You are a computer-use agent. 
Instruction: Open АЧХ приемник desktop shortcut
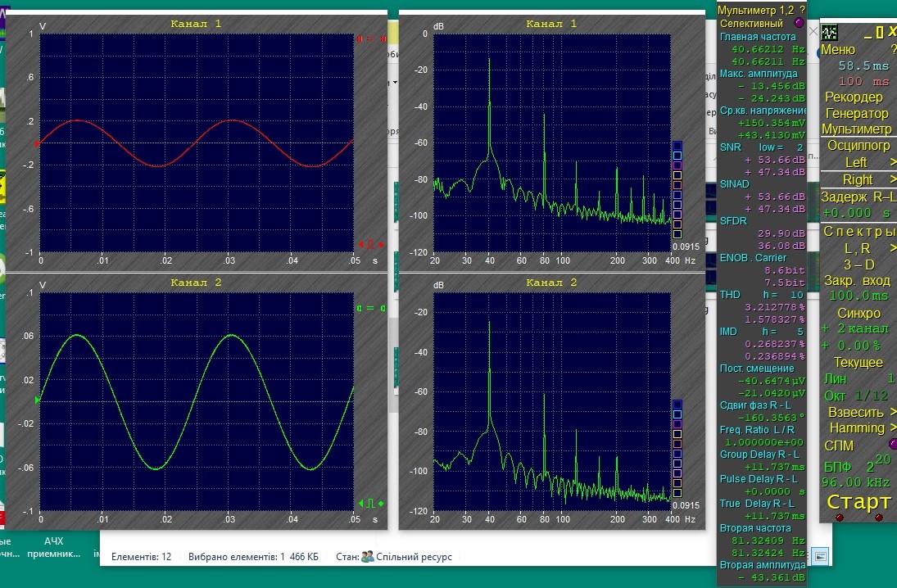54,547
